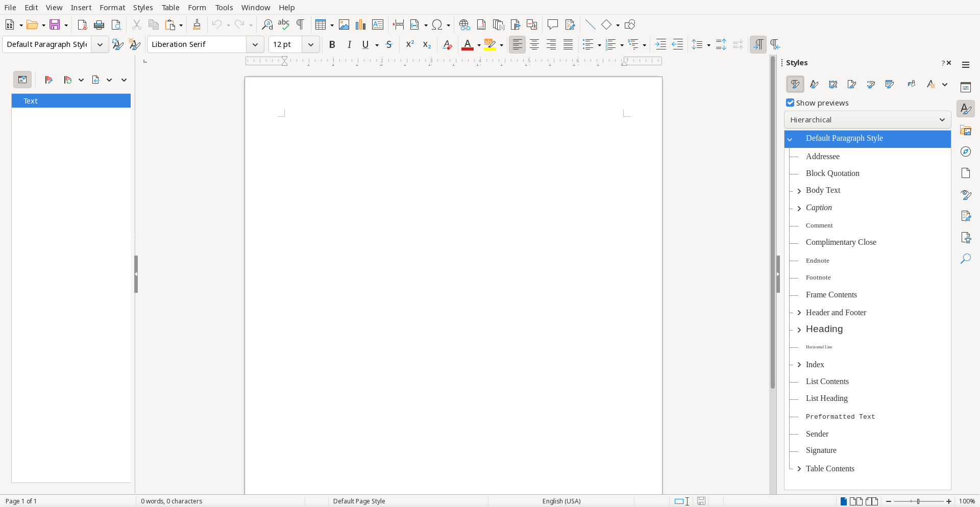Toggle Center Horizontally alignment
This screenshot has width=980, height=507.
534,44
